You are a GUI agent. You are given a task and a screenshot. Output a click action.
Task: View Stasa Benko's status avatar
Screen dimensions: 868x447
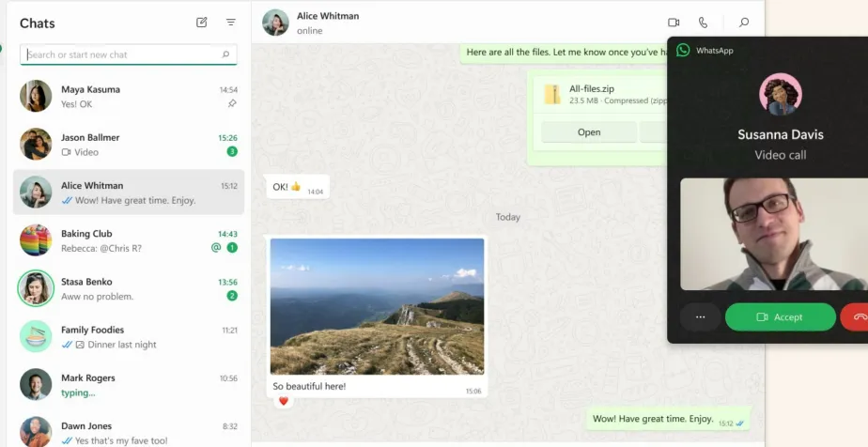tap(36, 288)
